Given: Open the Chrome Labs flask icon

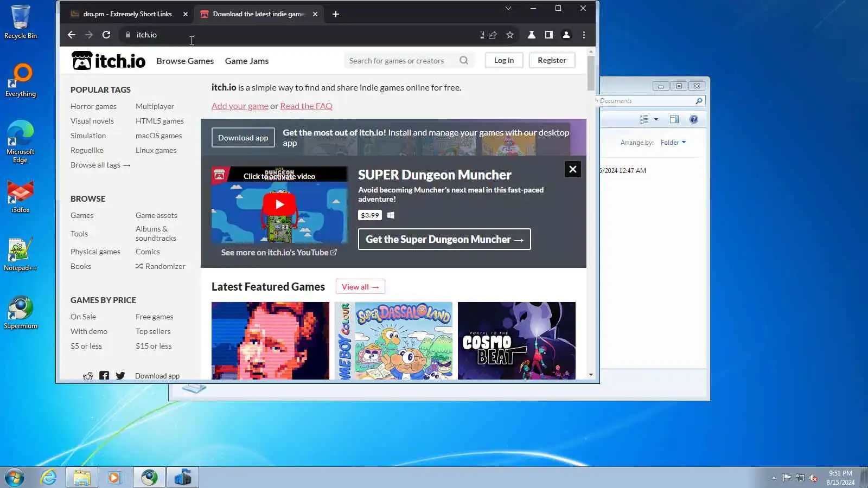Looking at the screenshot, I should [x=532, y=35].
